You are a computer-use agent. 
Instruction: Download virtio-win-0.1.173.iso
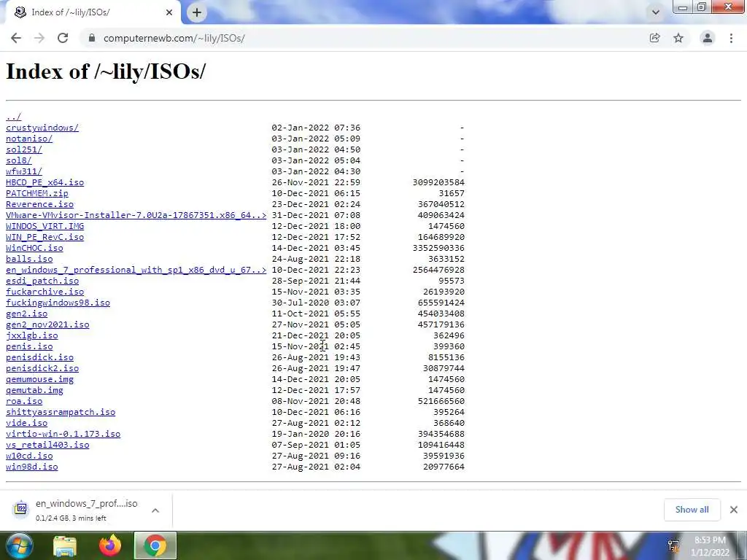coord(63,435)
